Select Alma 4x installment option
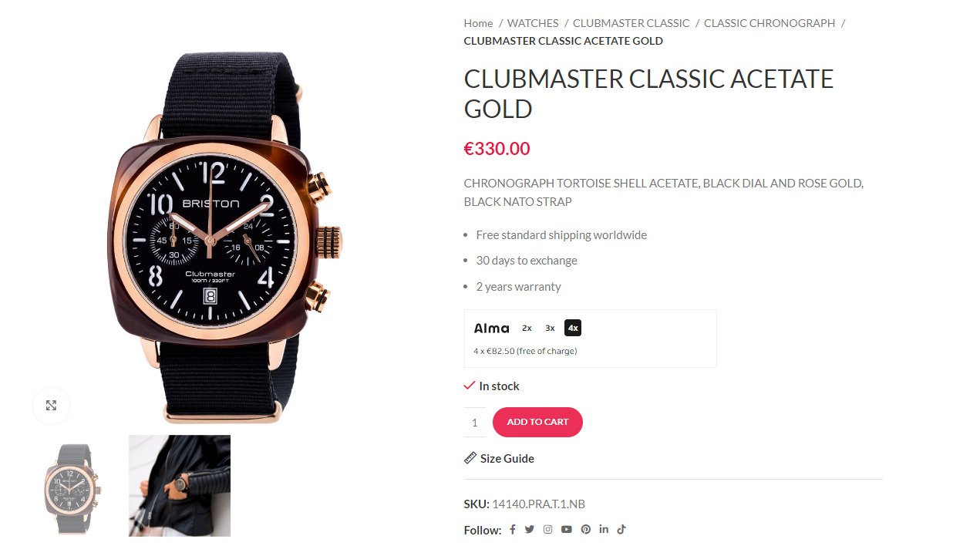 tap(573, 328)
